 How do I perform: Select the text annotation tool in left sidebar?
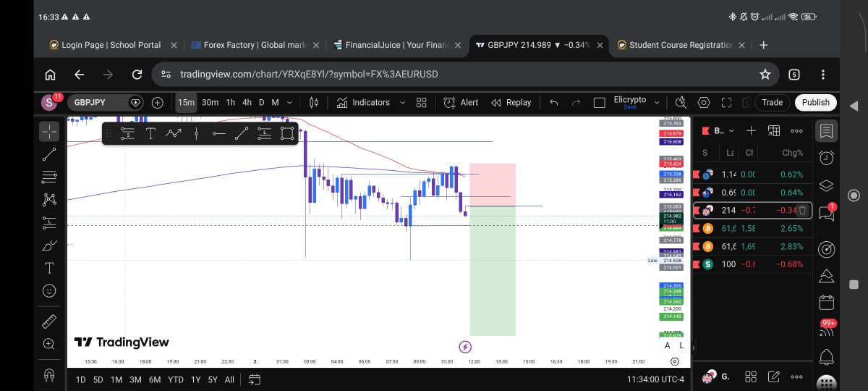coord(49,268)
